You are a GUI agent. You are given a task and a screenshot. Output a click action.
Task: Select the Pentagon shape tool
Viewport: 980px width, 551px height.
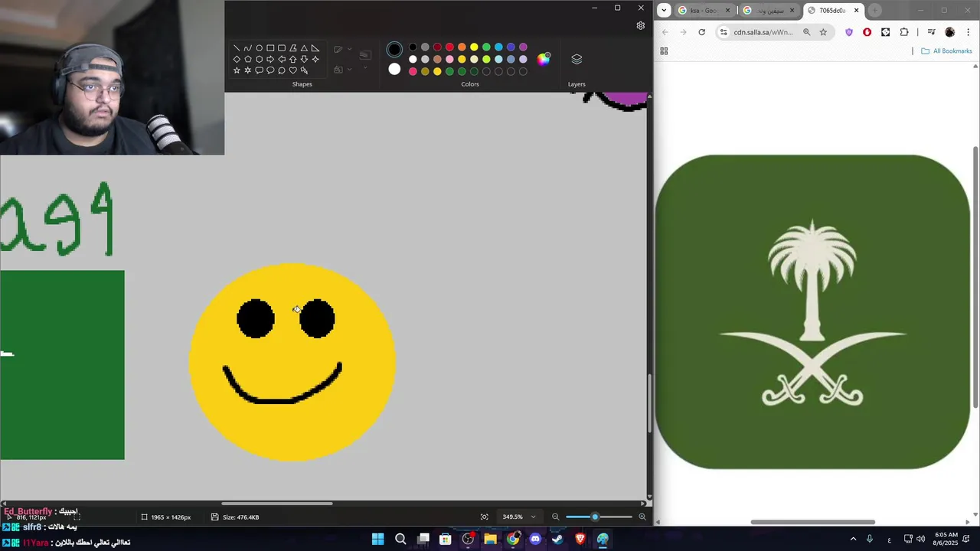(248, 59)
